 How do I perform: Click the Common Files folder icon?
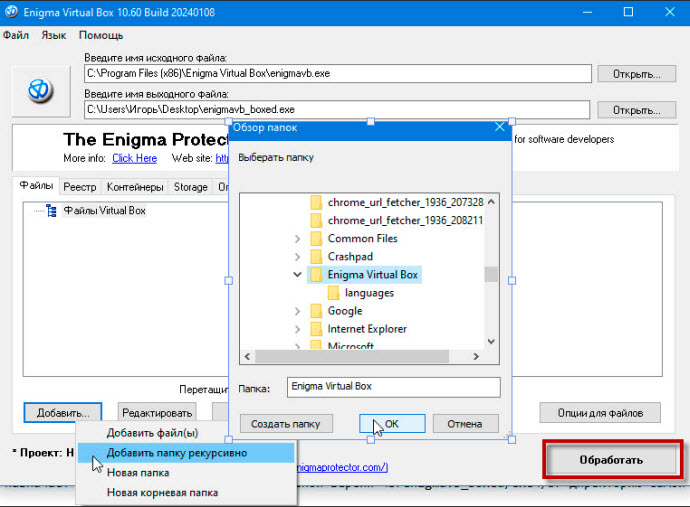tap(316, 239)
